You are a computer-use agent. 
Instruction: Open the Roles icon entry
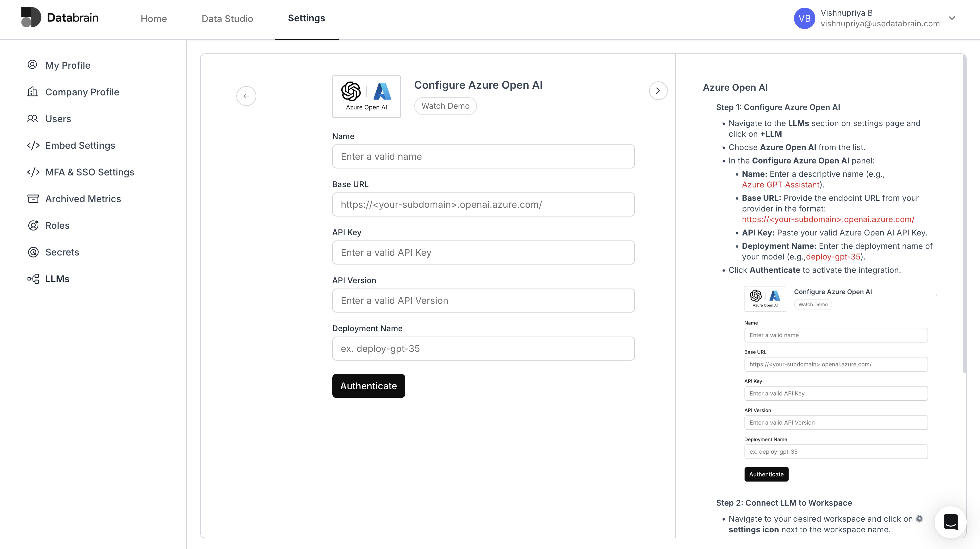click(33, 225)
